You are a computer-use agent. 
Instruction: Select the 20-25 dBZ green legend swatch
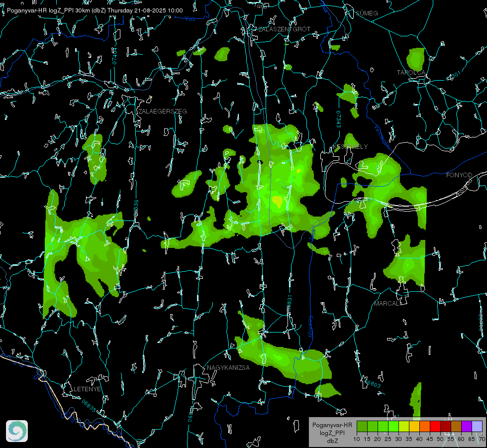click(383, 426)
